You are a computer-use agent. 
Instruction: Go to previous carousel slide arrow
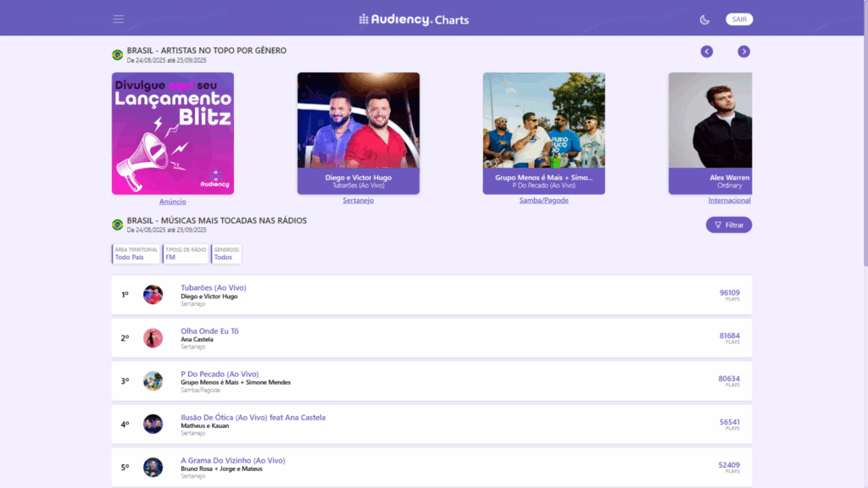pos(707,52)
